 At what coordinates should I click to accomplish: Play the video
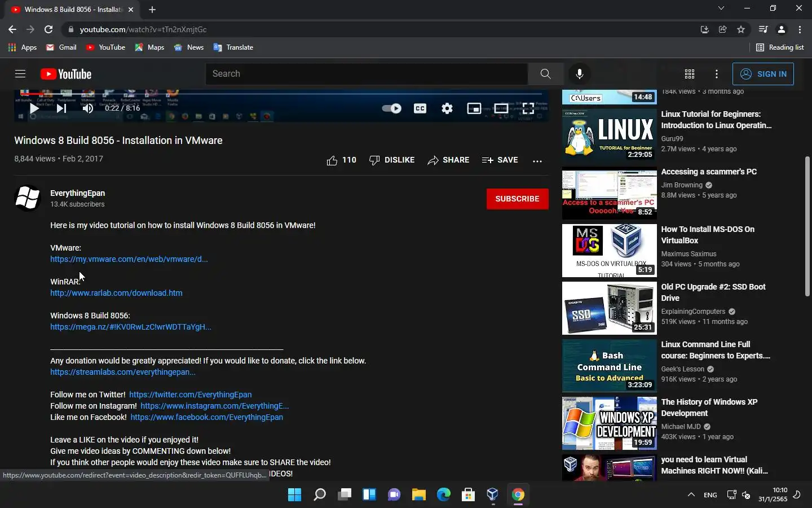click(34, 108)
